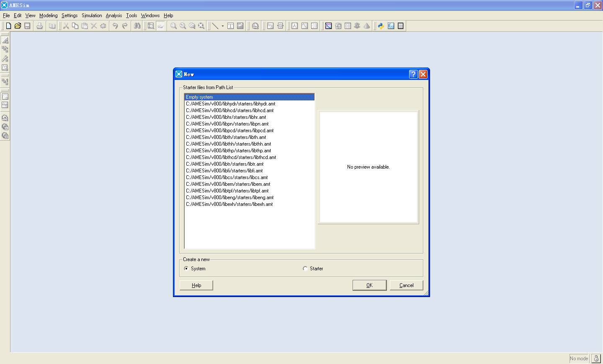
Task: Open the Tools menu
Action: 131,15
